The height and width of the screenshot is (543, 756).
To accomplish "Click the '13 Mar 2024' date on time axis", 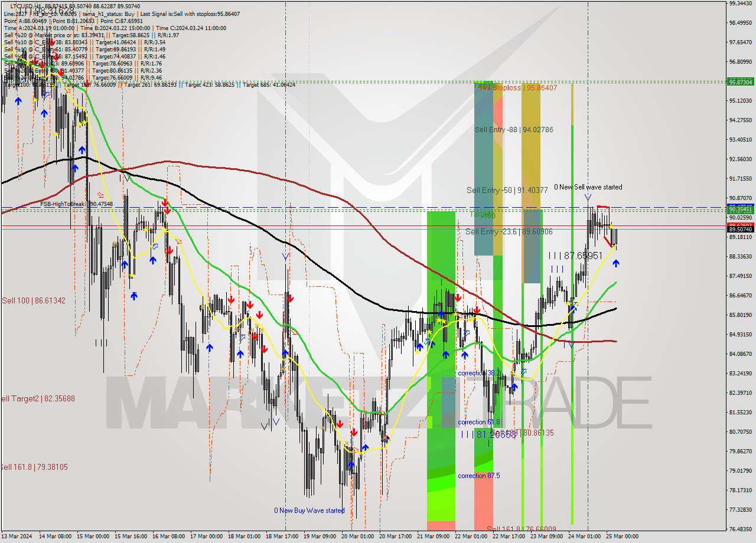I will (x=18, y=537).
